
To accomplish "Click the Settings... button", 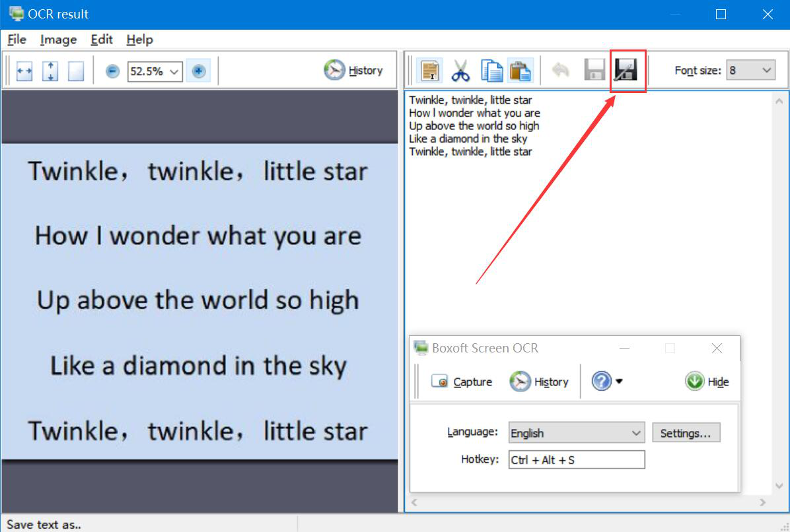I will pyautogui.click(x=686, y=433).
